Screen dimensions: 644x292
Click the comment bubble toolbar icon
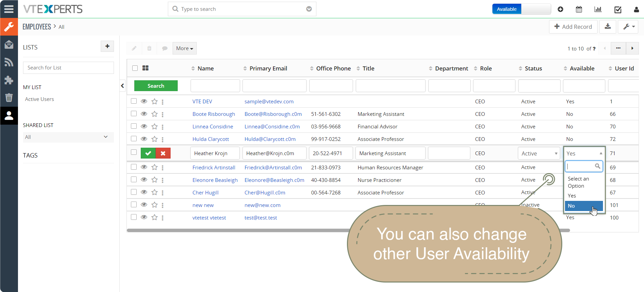pyautogui.click(x=165, y=48)
